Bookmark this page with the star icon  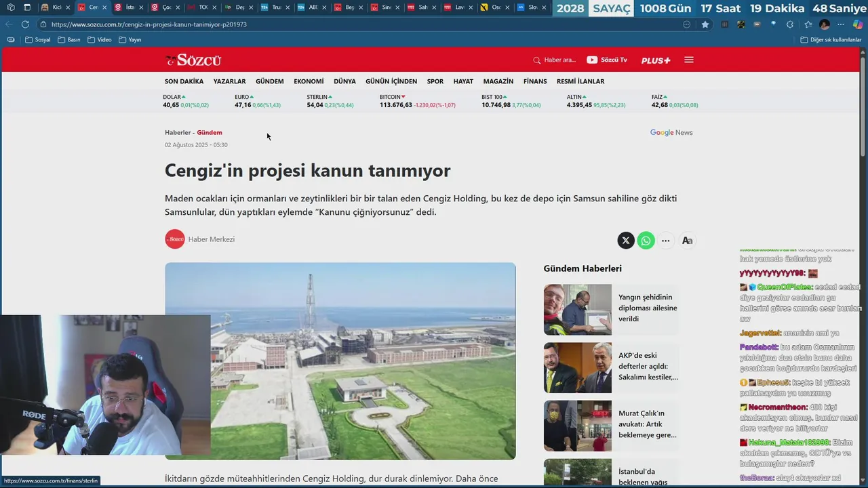coord(705,24)
